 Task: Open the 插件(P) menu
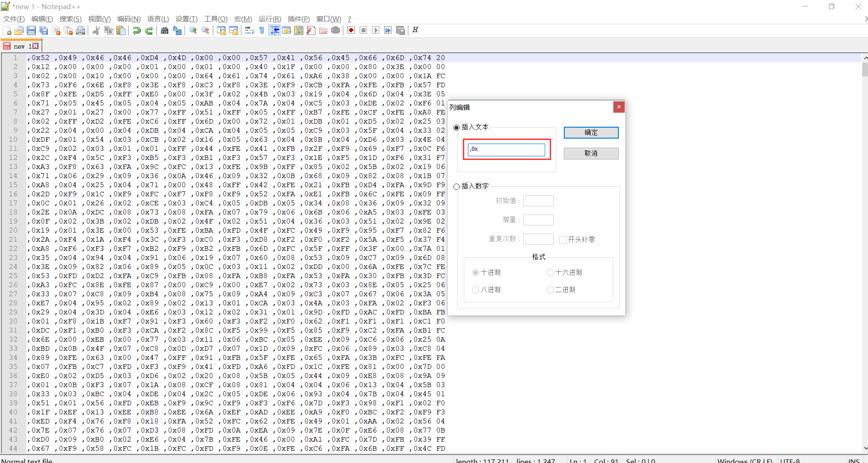pyautogui.click(x=298, y=19)
